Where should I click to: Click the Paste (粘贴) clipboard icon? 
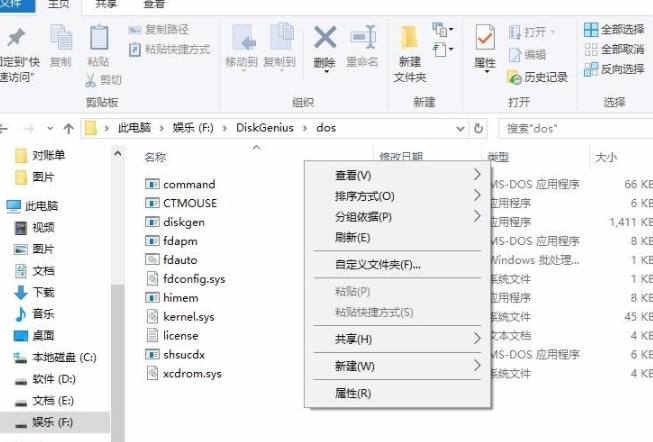pos(99,37)
